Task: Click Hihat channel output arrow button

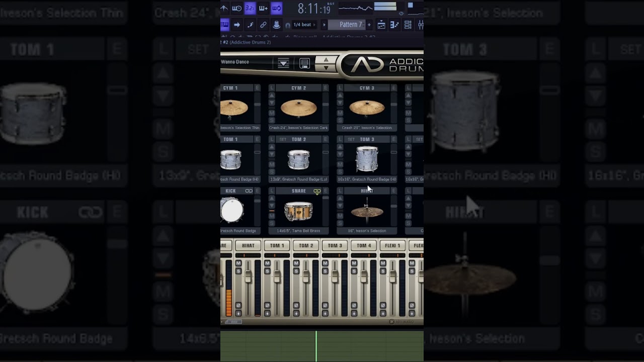Action: pyautogui.click(x=238, y=313)
